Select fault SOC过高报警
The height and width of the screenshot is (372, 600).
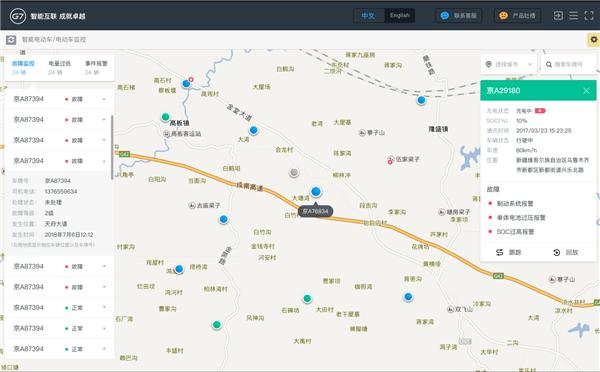[515, 232]
